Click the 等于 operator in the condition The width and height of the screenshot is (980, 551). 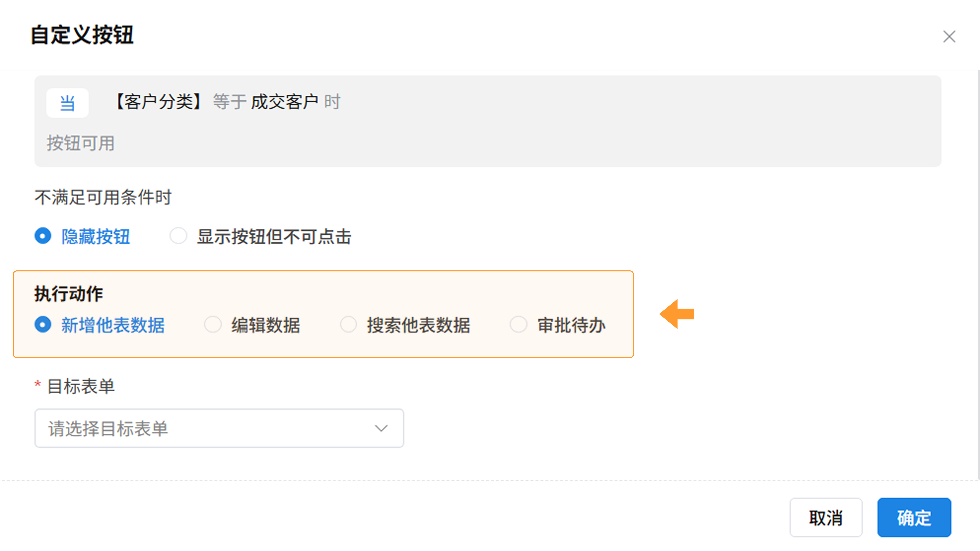[x=230, y=102]
